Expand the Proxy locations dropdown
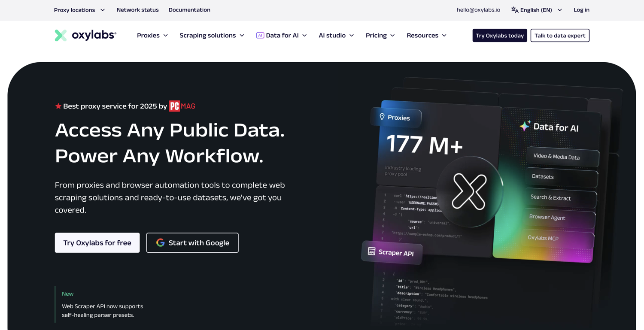Screen dimensions: 644x330 point(79,10)
